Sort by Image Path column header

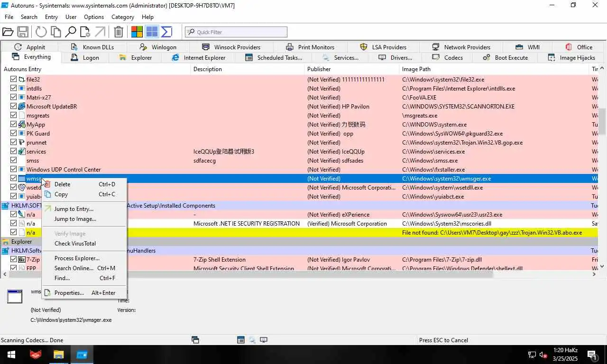pos(494,69)
